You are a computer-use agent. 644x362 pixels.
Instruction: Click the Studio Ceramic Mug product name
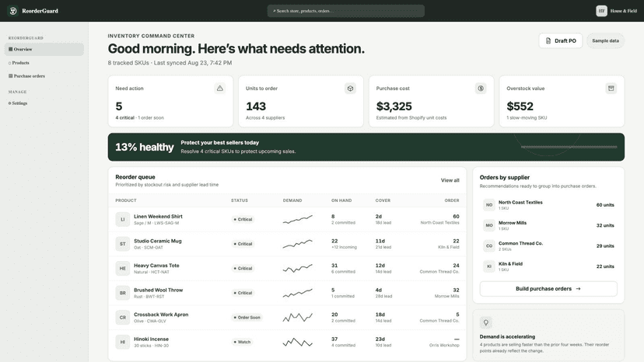point(158,241)
